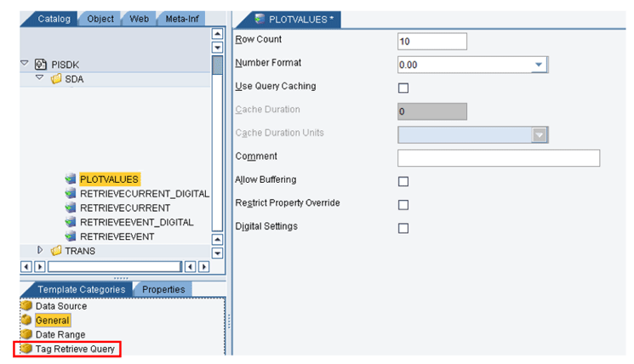Click the PISDK project icon

[x=41, y=65]
